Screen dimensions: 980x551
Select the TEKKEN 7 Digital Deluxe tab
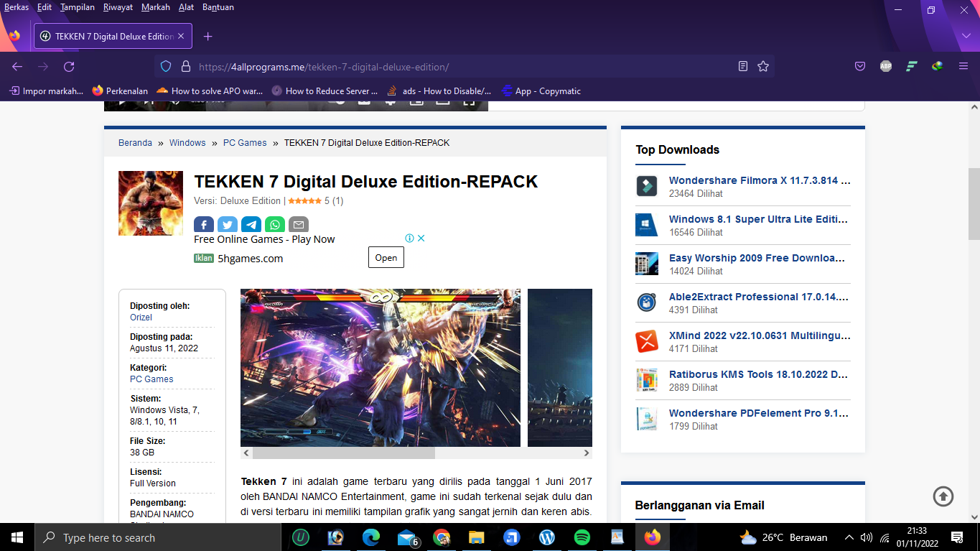pos(113,36)
